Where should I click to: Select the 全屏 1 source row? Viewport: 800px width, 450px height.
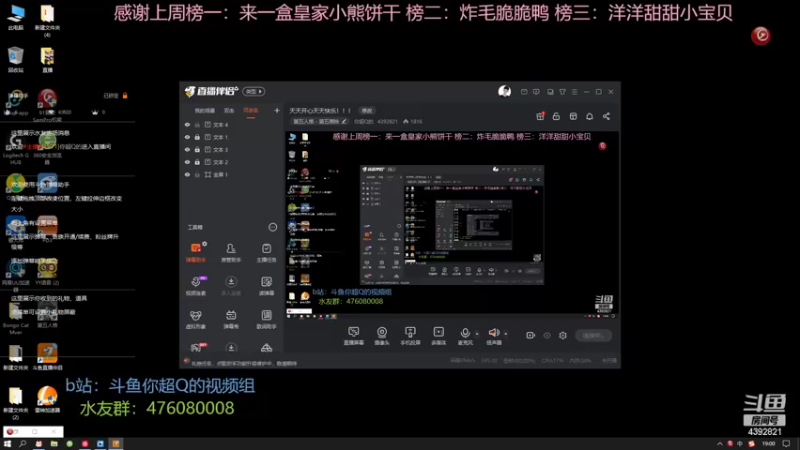(232, 174)
